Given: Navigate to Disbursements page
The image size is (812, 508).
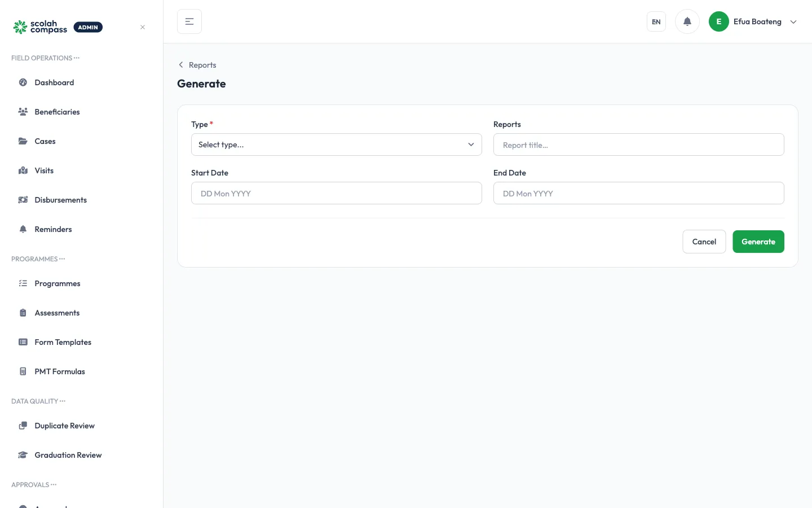Looking at the screenshot, I should click(x=82, y=200).
